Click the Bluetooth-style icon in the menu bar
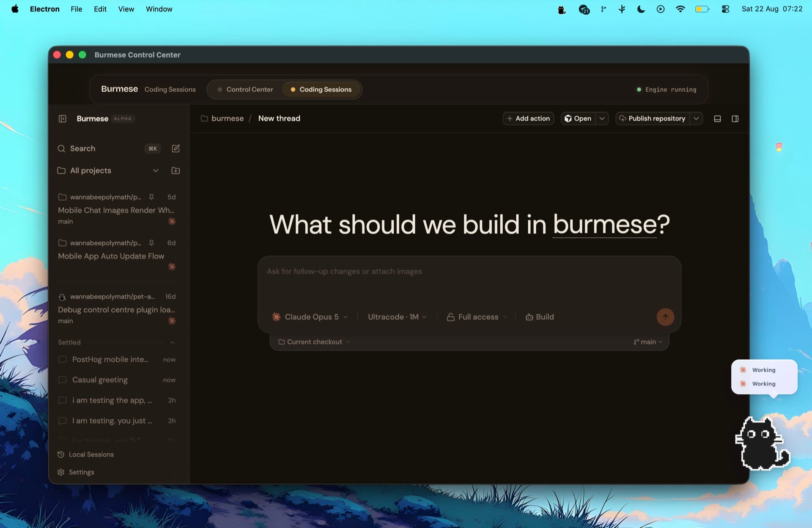 622,9
